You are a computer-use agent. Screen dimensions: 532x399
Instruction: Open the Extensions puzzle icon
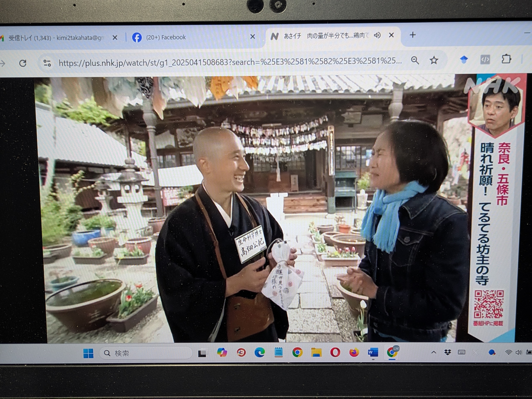pyautogui.click(x=506, y=59)
